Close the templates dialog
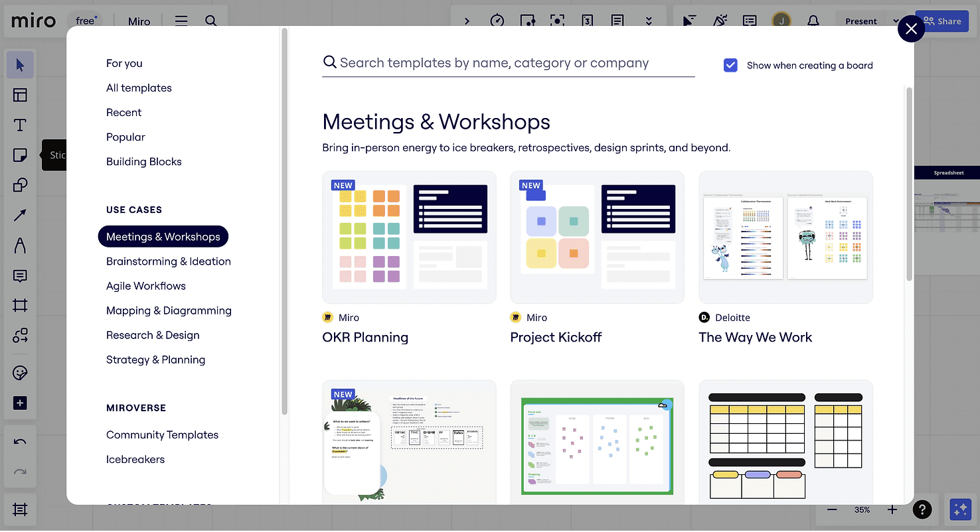The image size is (980, 532). click(x=911, y=29)
